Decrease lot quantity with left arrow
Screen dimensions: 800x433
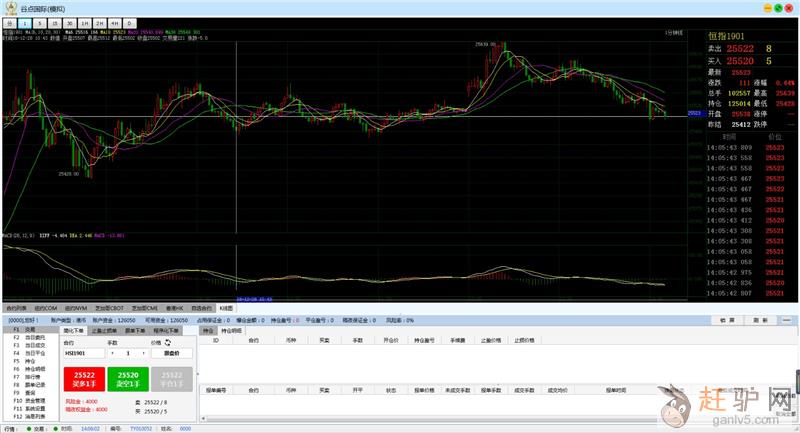pos(113,353)
